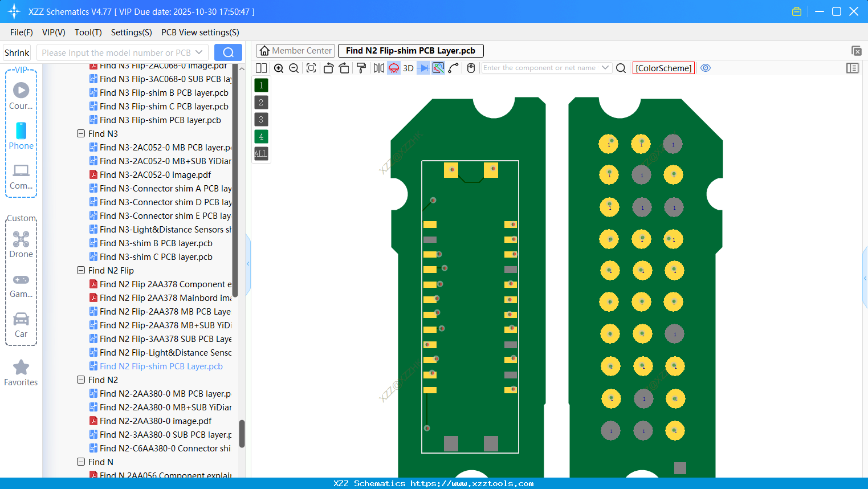Click the red diode highlight icon

coord(393,68)
